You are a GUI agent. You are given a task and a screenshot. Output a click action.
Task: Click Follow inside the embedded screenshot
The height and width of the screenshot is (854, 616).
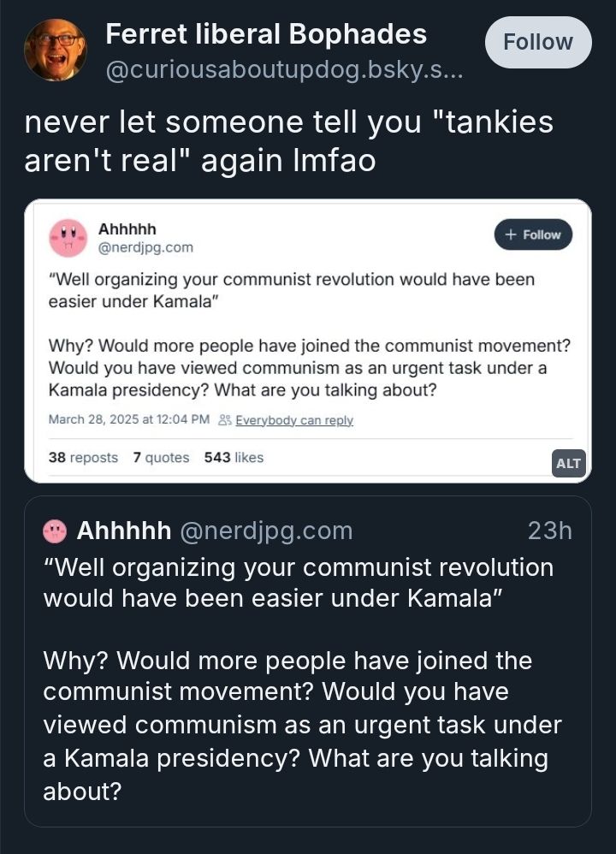coord(533,234)
